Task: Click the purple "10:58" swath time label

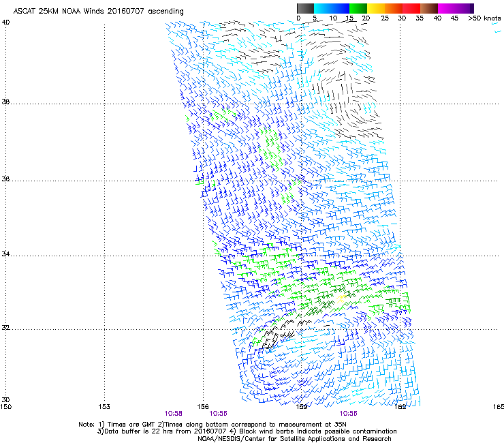Action: (x=173, y=414)
